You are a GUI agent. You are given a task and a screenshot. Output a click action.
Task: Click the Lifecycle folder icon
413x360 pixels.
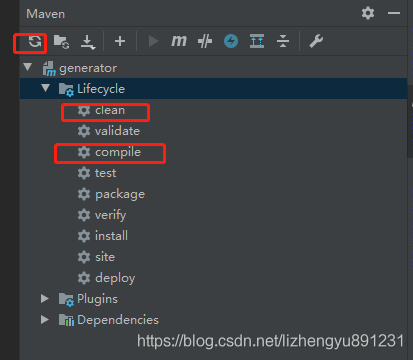point(66,89)
